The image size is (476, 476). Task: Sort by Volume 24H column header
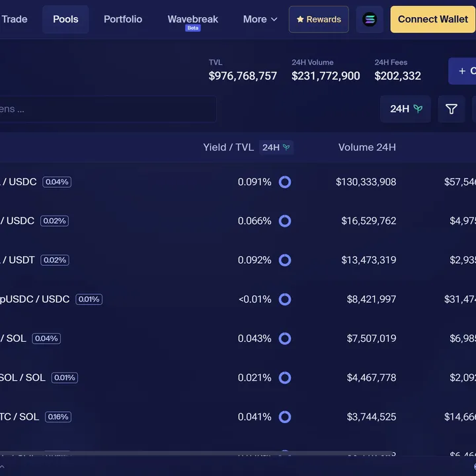tap(367, 147)
